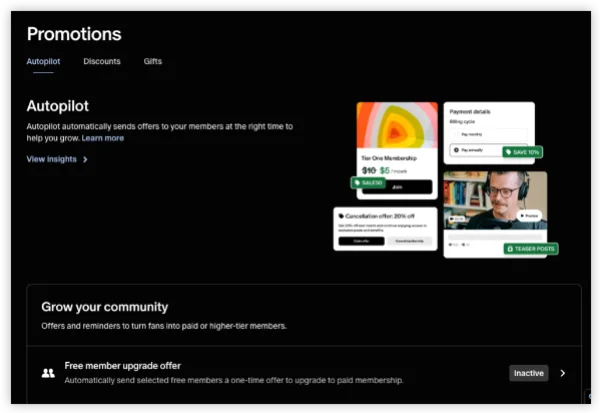Image resolution: width=600 pixels, height=413 pixels.
Task: Switch to the Autopilot tab
Action: tap(43, 61)
